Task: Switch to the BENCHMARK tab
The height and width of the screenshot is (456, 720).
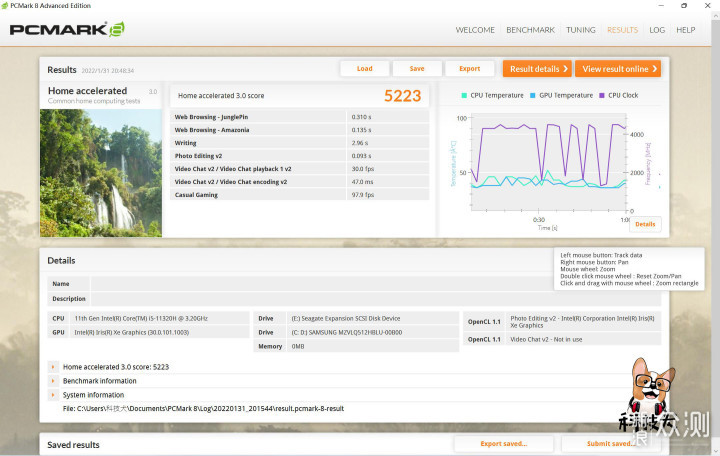Action: (530, 30)
